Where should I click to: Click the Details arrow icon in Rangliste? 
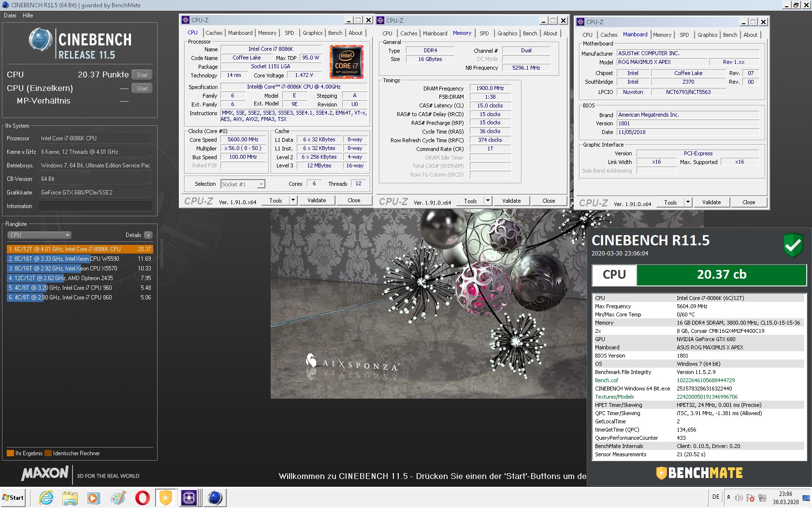coord(148,235)
